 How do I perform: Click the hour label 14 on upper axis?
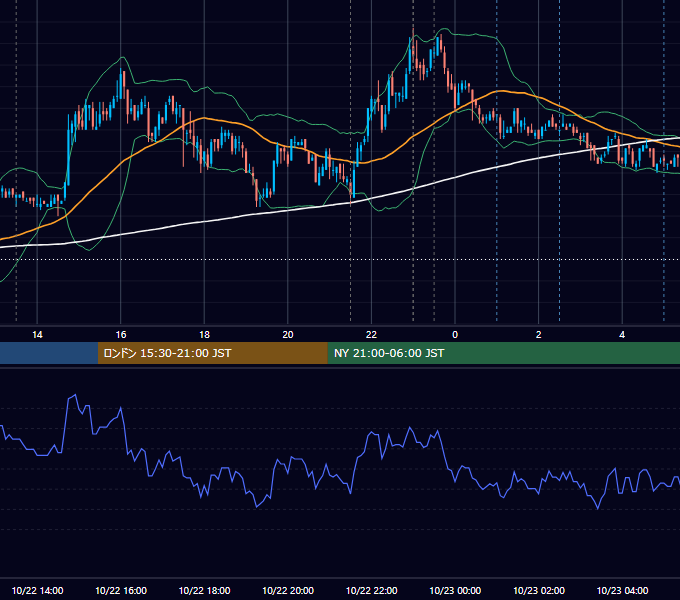pyautogui.click(x=37, y=335)
